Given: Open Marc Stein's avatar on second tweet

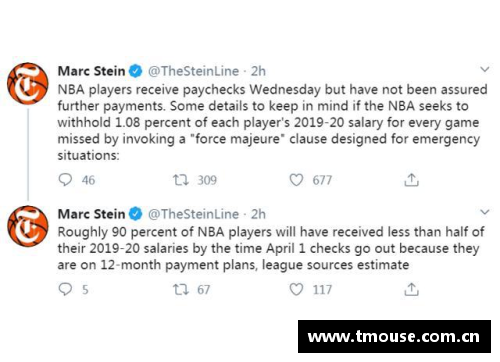Looking at the screenshot, I should (x=28, y=226).
